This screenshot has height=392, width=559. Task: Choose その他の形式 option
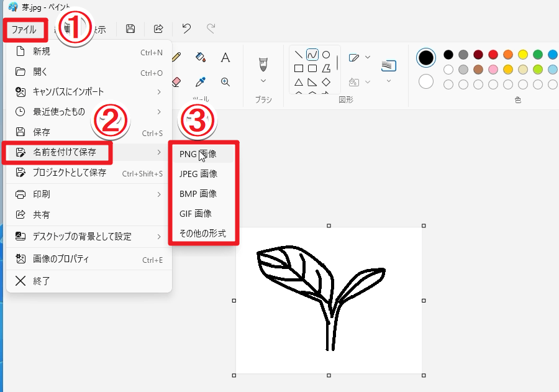pos(204,233)
